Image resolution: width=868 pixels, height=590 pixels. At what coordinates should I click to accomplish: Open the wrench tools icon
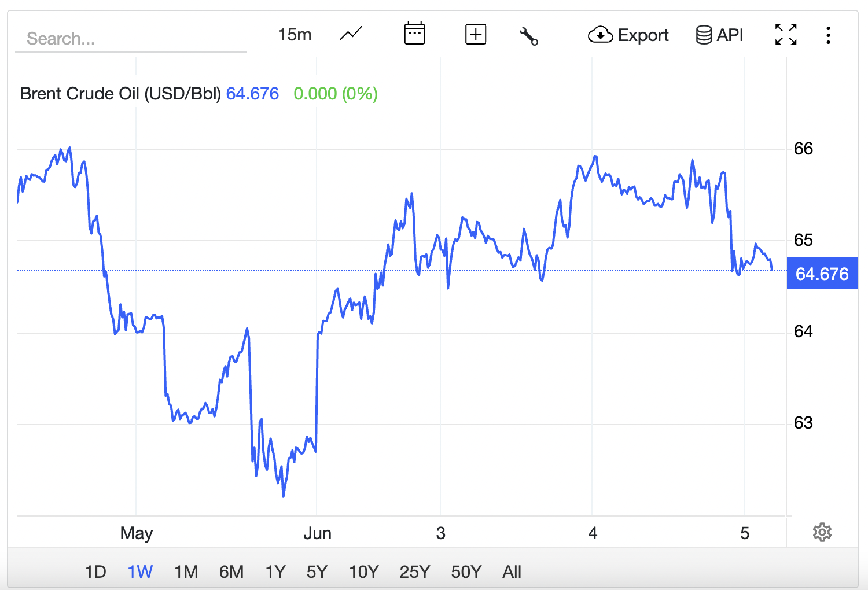click(529, 36)
